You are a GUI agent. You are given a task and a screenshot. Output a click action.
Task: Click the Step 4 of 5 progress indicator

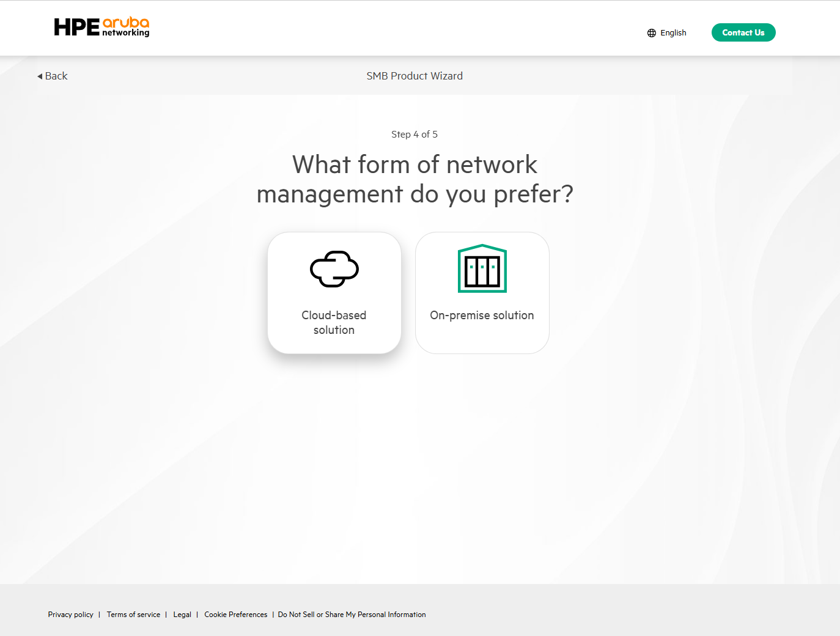(414, 134)
